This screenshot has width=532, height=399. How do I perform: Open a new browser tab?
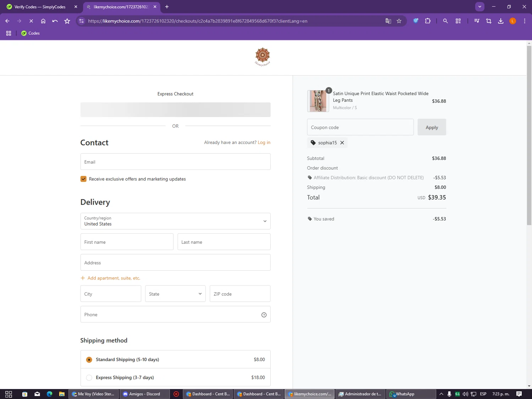click(x=167, y=7)
